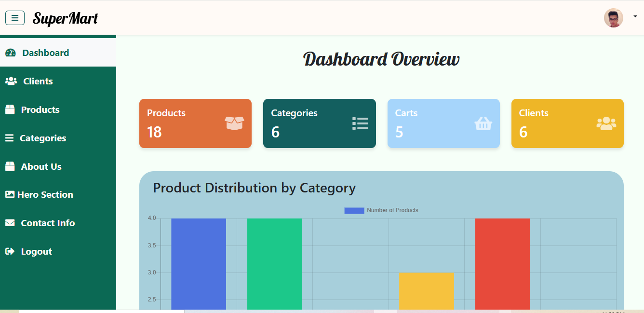Image resolution: width=644 pixels, height=313 pixels.
Task: Open the user profile avatar
Action: tap(613, 18)
